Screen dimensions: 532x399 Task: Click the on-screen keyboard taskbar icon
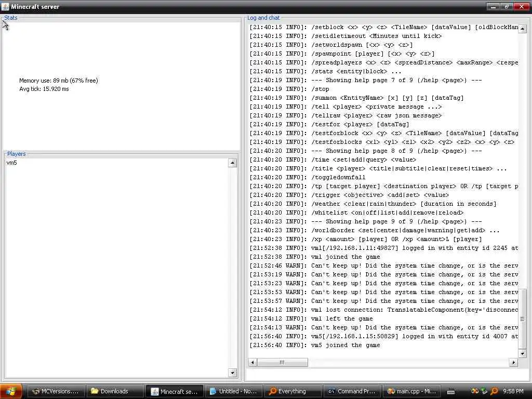pos(451,392)
